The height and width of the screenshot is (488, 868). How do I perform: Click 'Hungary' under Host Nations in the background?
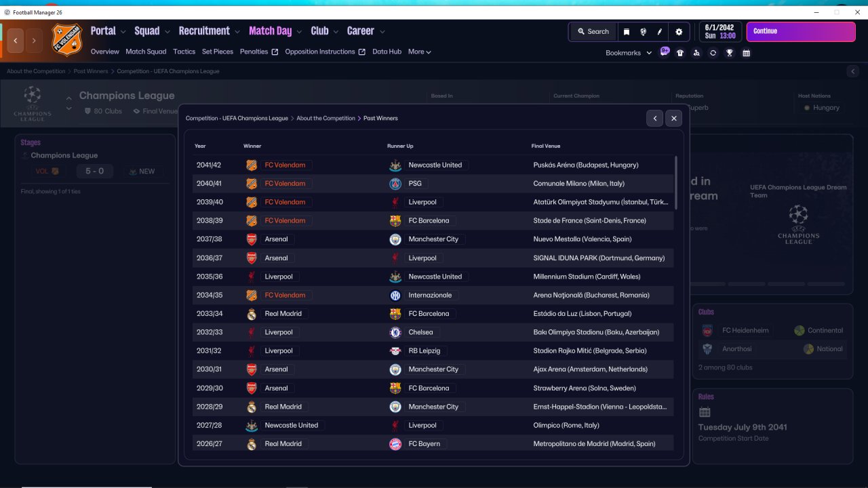point(826,108)
